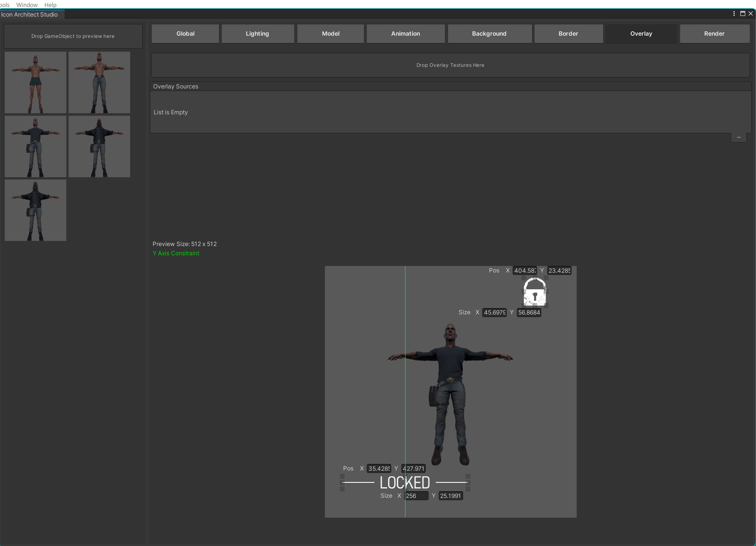
Task: Open the Window menu
Action: pyautogui.click(x=27, y=5)
